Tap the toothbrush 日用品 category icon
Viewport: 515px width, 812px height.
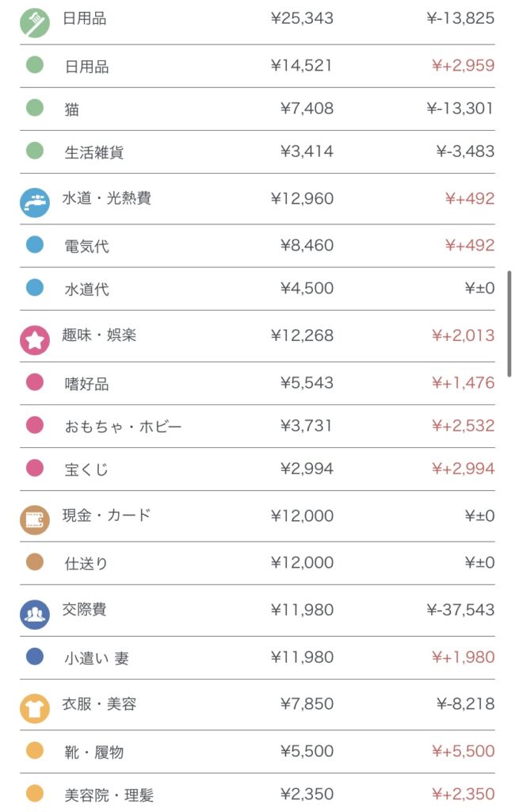click(34, 21)
